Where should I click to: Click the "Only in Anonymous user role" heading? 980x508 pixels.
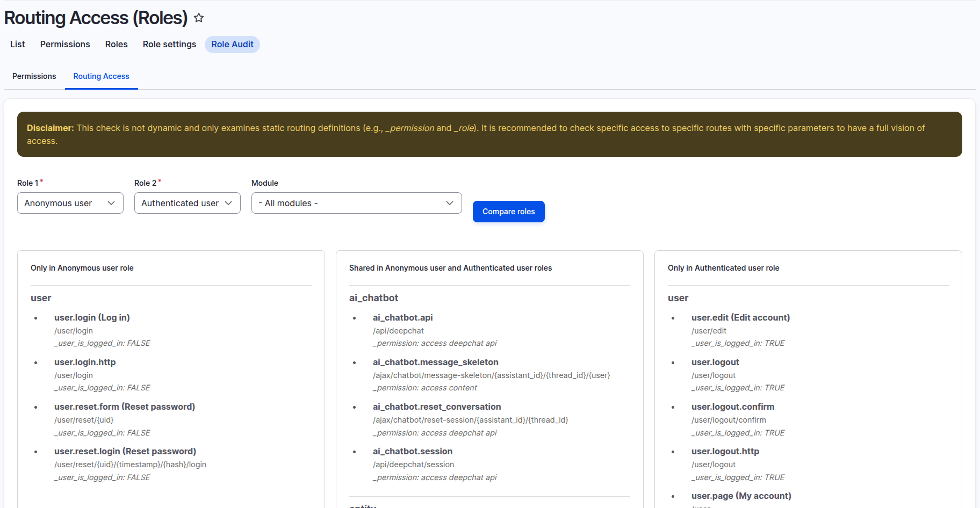82,268
